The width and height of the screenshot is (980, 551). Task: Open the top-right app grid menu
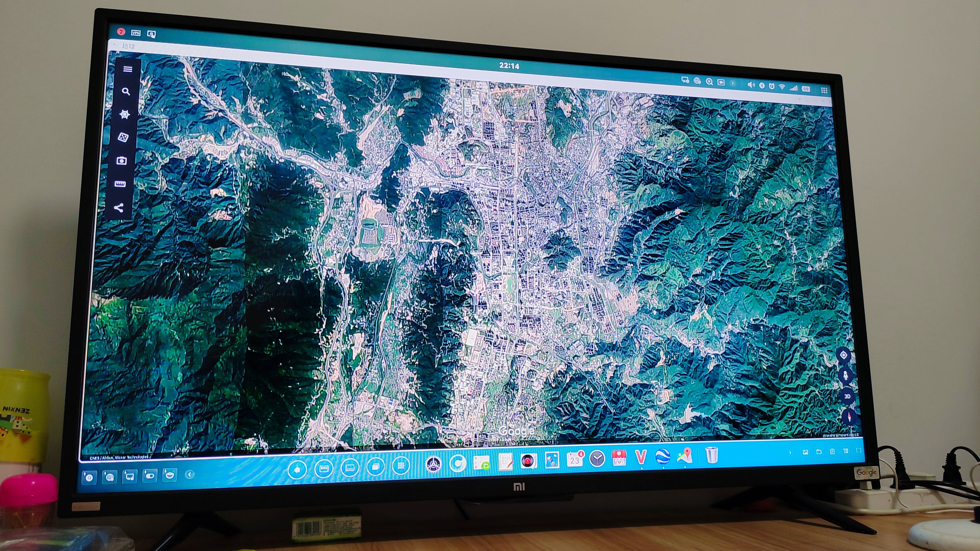824,91
